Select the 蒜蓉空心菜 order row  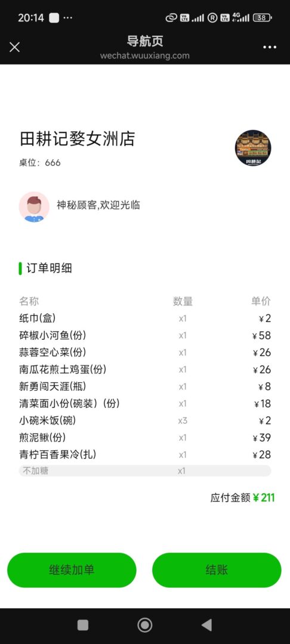pos(145,352)
